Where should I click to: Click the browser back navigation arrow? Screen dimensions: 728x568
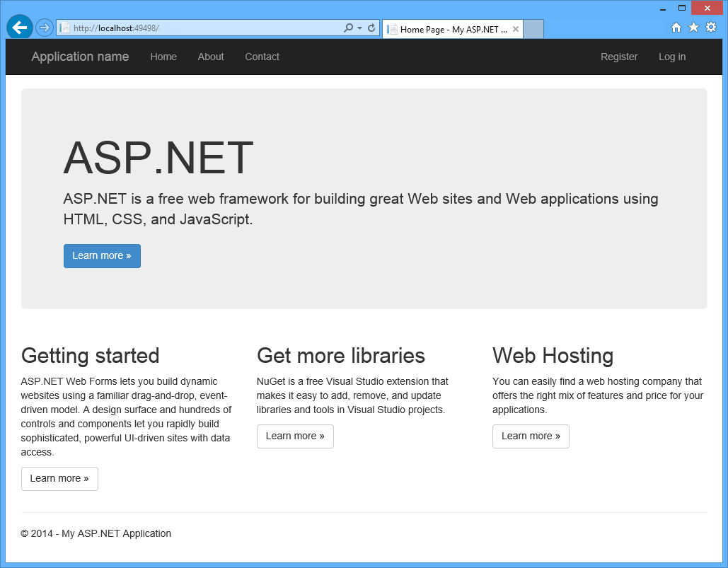click(19, 27)
